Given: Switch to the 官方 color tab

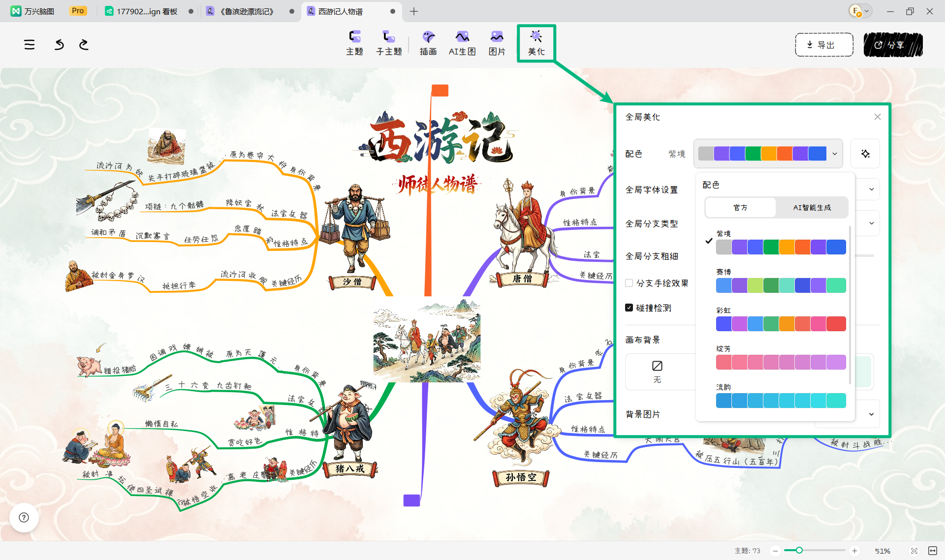Looking at the screenshot, I should click(740, 208).
